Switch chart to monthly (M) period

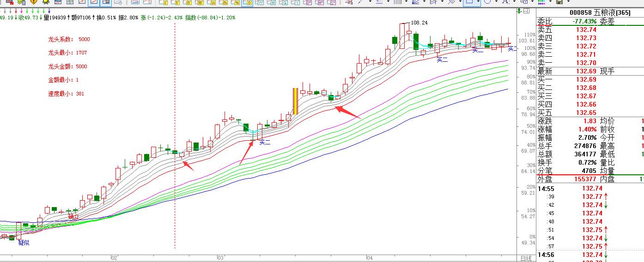(x=271, y=3)
